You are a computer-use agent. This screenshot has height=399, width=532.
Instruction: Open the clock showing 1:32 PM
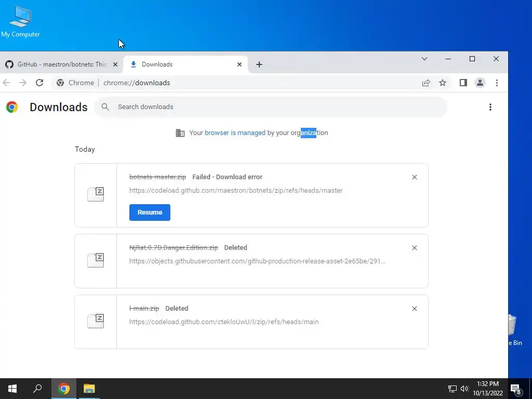tap(488, 389)
